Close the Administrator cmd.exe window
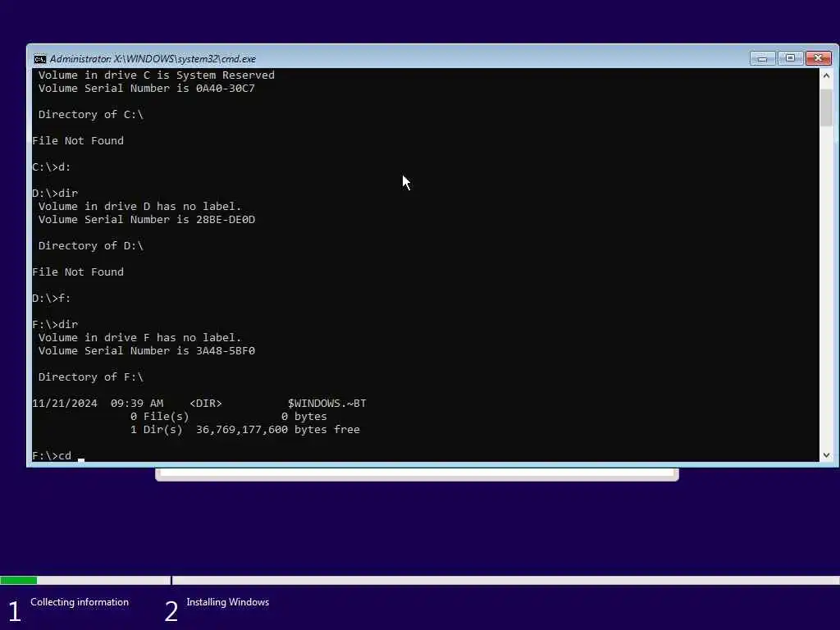The height and width of the screenshot is (630, 840). pos(818,58)
